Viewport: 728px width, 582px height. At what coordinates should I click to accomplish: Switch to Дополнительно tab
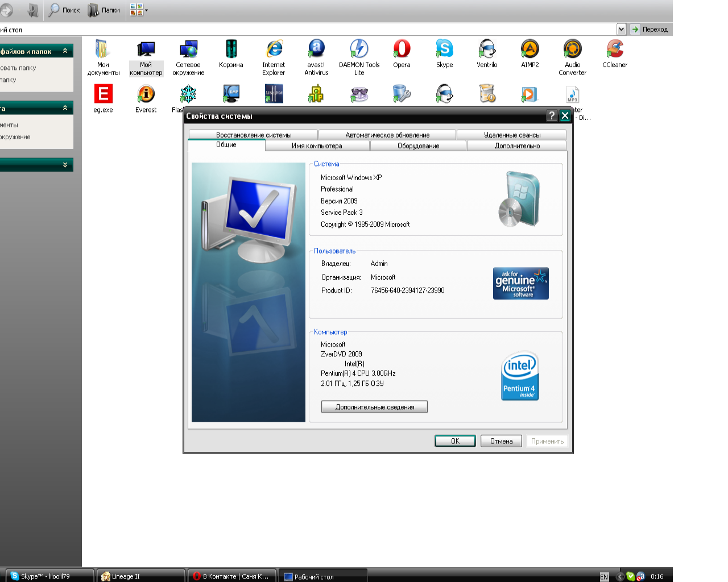517,145
